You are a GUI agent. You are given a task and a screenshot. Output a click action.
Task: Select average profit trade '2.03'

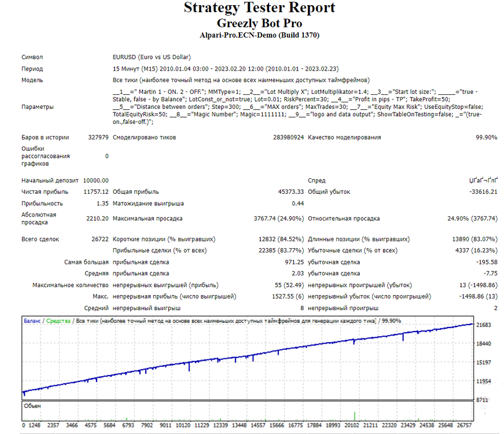(x=297, y=273)
